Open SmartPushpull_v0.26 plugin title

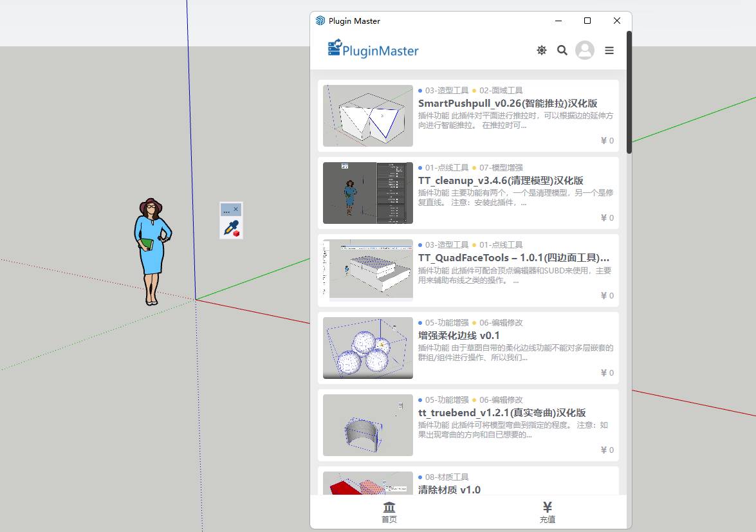coord(508,103)
